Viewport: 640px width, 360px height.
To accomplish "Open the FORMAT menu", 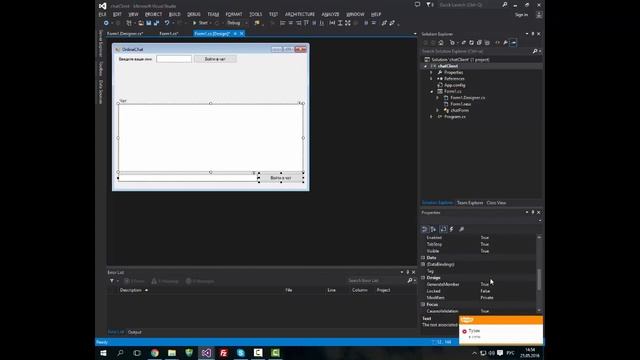I will 234,14.
